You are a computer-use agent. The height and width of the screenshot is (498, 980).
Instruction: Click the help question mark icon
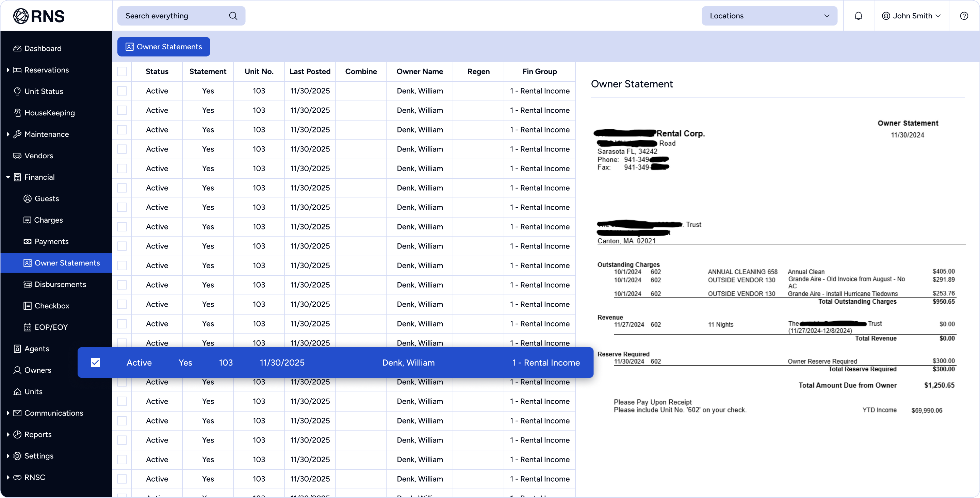tap(964, 16)
